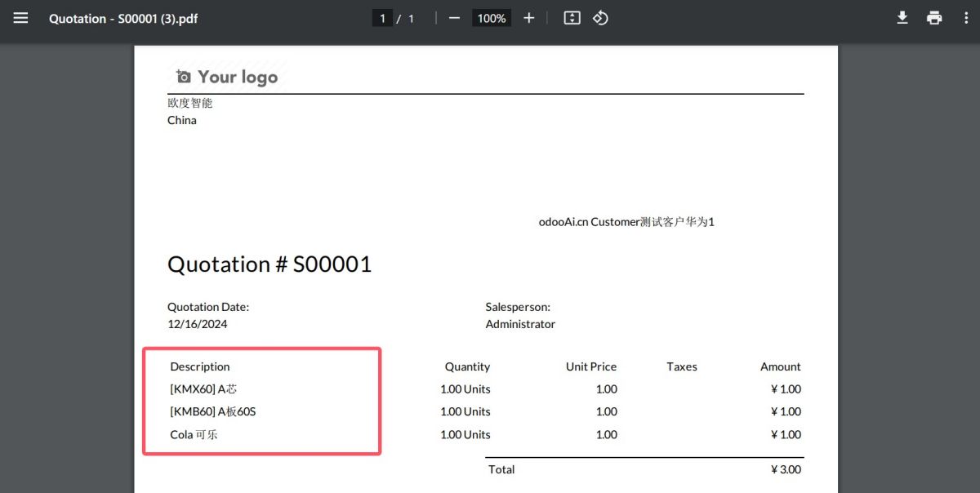Viewport: 980px width, 493px height.
Task: Click the unit price in the [KMX60] row
Action: click(607, 389)
